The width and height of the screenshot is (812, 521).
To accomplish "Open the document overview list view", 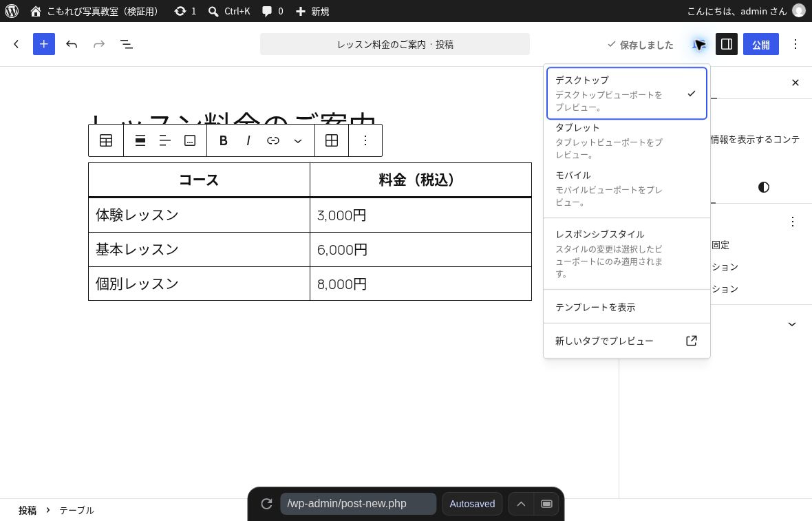I will (x=127, y=44).
